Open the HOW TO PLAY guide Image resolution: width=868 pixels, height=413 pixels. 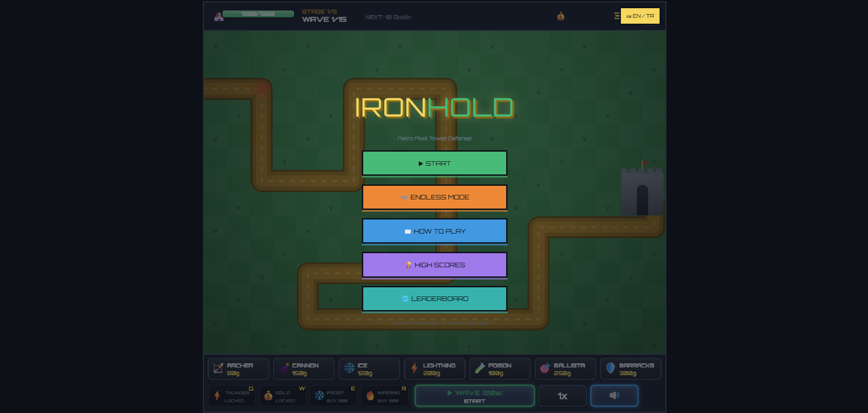(x=434, y=231)
